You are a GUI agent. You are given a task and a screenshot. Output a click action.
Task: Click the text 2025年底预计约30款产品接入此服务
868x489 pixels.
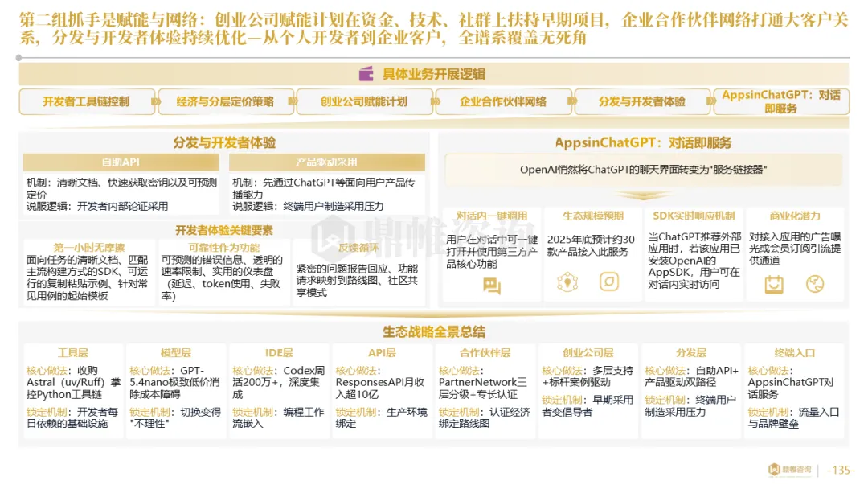(x=591, y=245)
